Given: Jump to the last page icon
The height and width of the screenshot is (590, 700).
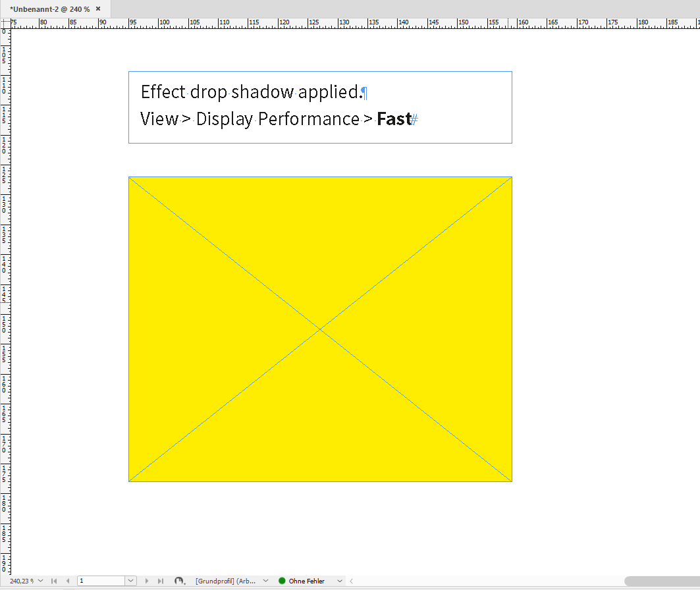Looking at the screenshot, I should [x=160, y=581].
